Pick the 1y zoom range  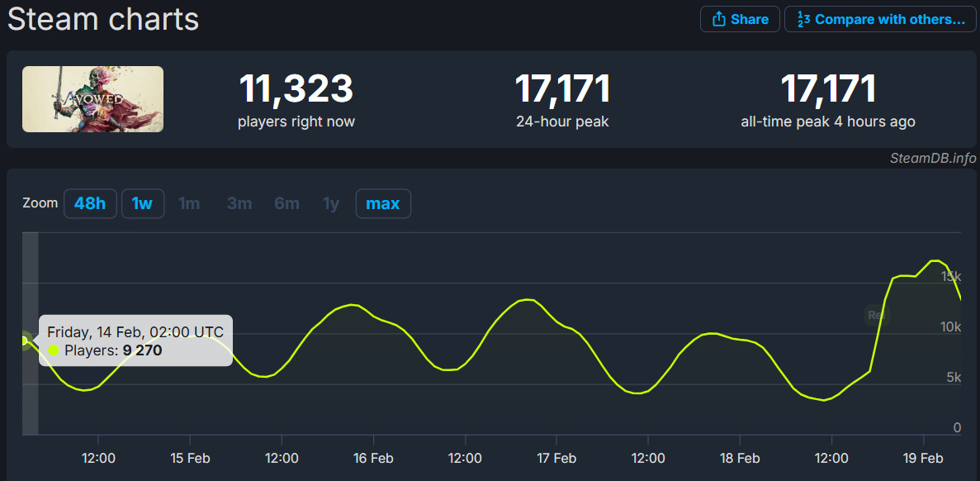331,203
